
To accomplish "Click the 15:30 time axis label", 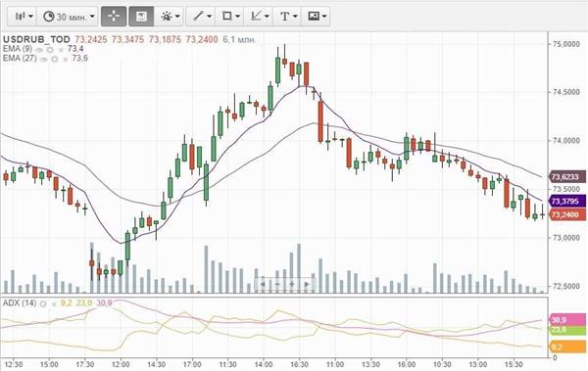I will click(514, 364).
